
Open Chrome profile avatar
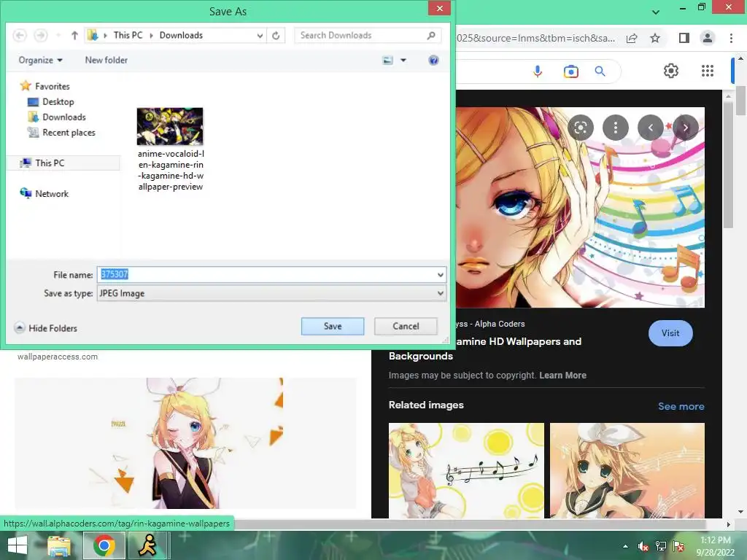click(708, 38)
